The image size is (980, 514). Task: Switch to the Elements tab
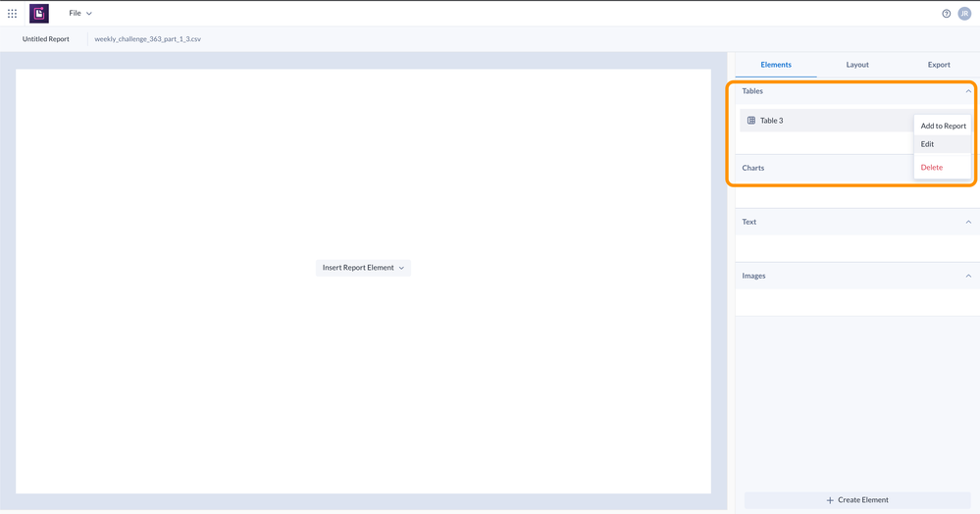(x=776, y=65)
